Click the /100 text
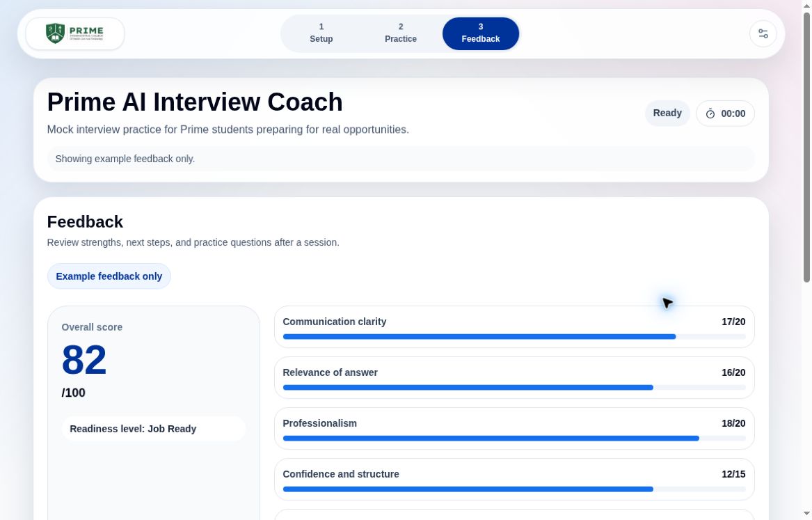812x520 pixels. click(x=74, y=393)
